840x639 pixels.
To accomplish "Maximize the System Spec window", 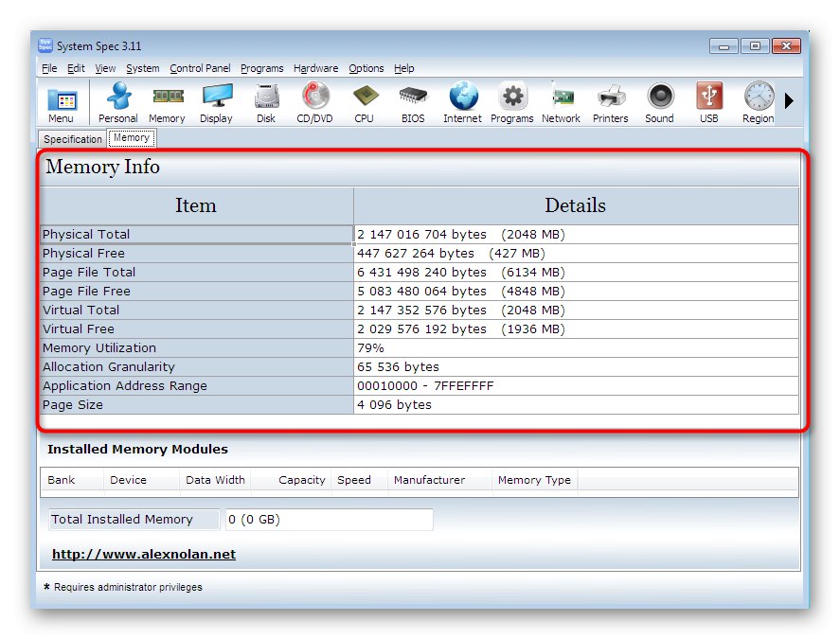I will pos(755,46).
